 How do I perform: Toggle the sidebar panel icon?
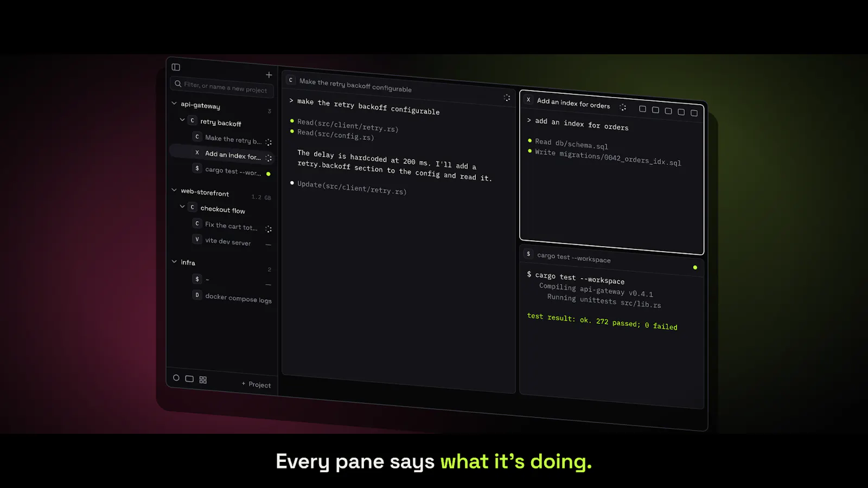pyautogui.click(x=176, y=67)
